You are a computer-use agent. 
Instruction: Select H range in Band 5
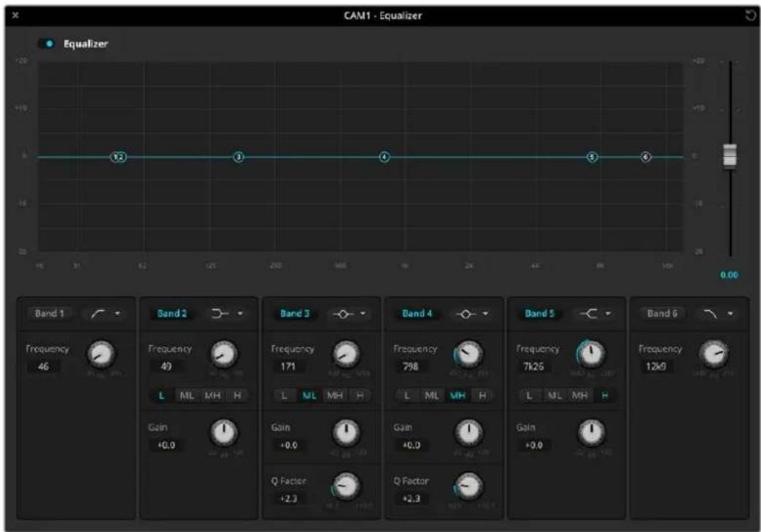click(x=605, y=396)
